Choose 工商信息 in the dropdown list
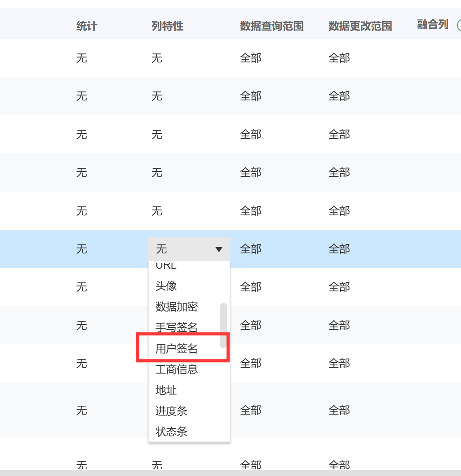The height and width of the screenshot is (476, 461). (177, 369)
